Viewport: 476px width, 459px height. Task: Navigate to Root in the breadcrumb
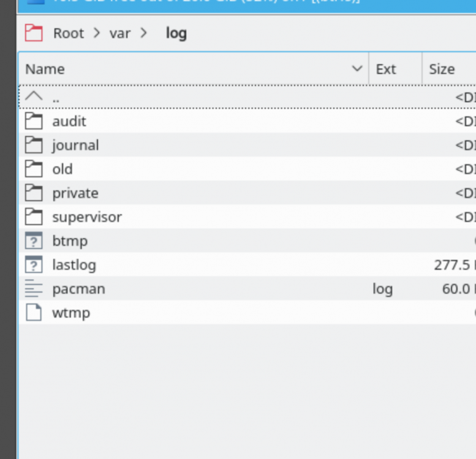(x=69, y=33)
